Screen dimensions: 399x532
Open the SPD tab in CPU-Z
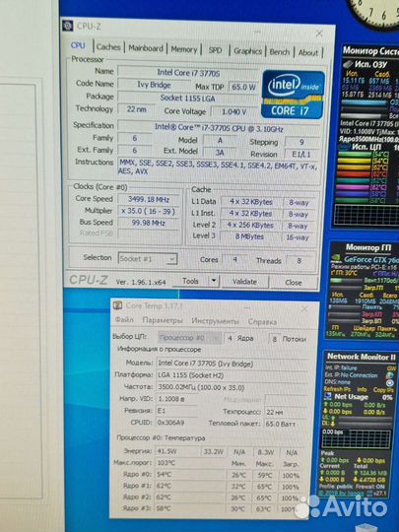tap(215, 50)
